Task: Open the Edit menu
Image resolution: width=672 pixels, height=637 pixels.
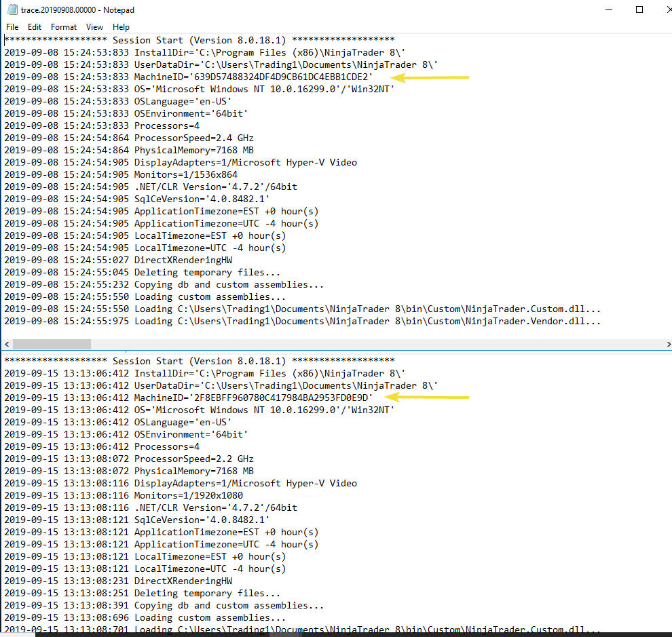Action: click(35, 27)
